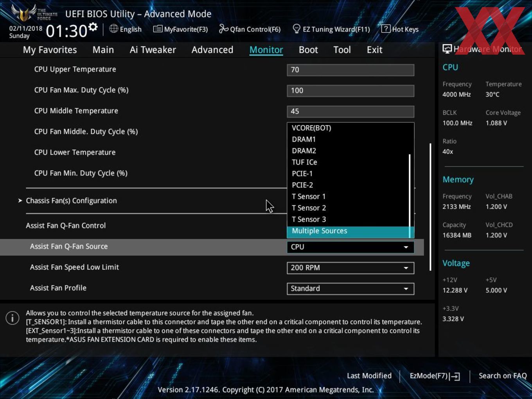Screen dimensions: 532x399
Task: Click CPU Middle Temperature value field
Action: pyautogui.click(x=350, y=111)
